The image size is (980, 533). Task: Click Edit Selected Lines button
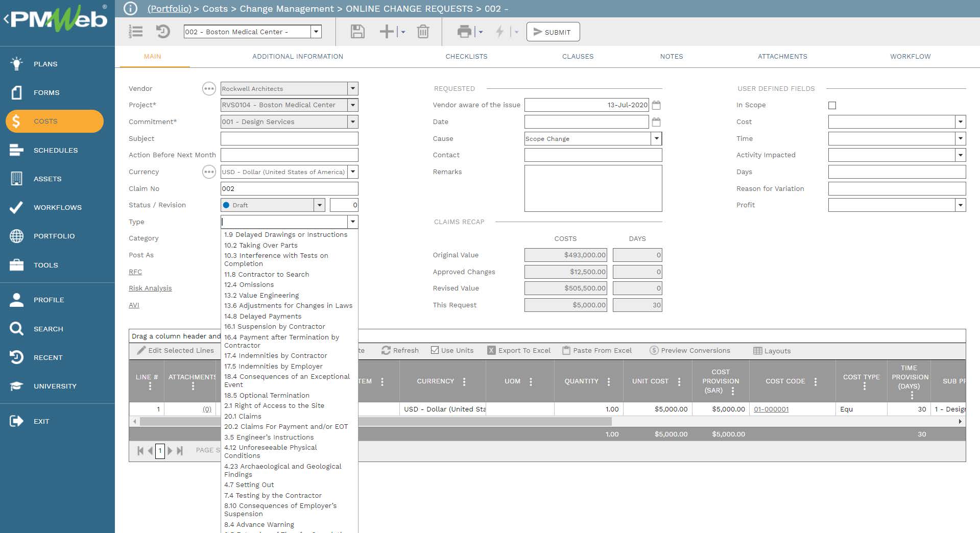click(x=175, y=351)
